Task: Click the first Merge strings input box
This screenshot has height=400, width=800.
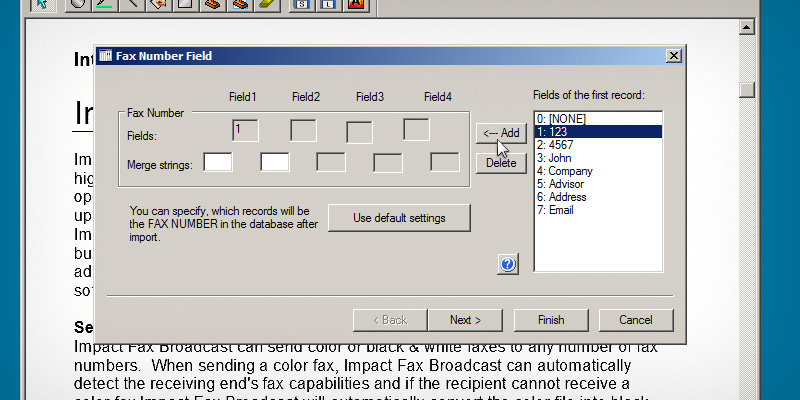Action: pos(218,161)
